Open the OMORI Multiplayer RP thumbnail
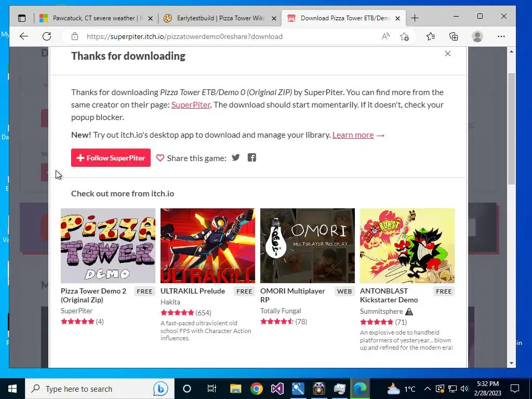The image size is (532, 399). 308,246
